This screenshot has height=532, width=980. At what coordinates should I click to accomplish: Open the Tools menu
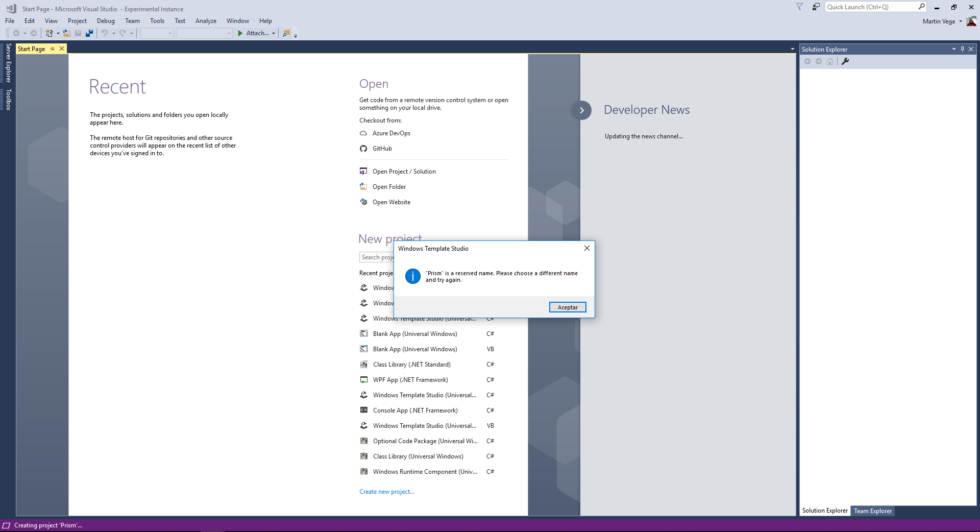point(157,21)
